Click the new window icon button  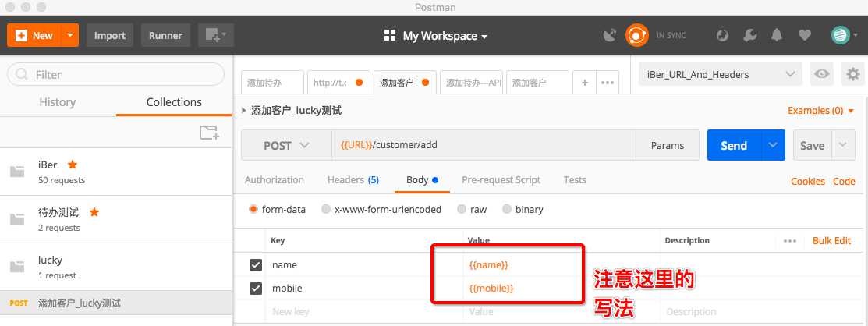(216, 35)
